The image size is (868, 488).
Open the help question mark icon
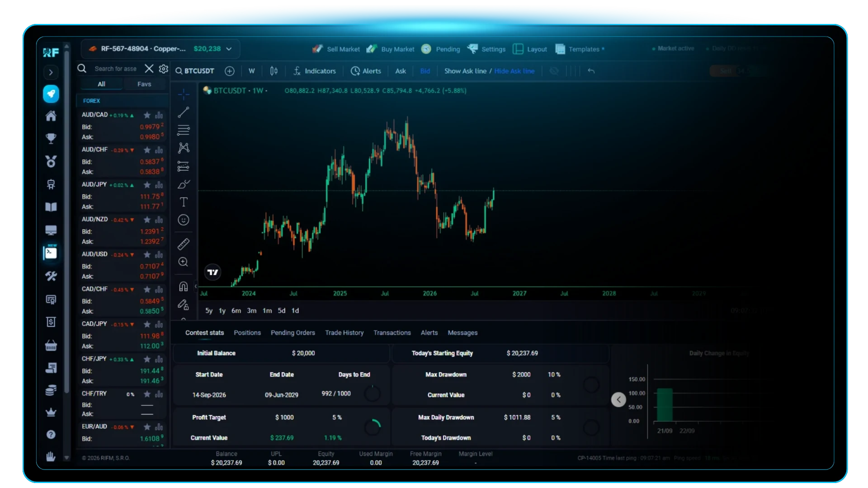coord(51,434)
